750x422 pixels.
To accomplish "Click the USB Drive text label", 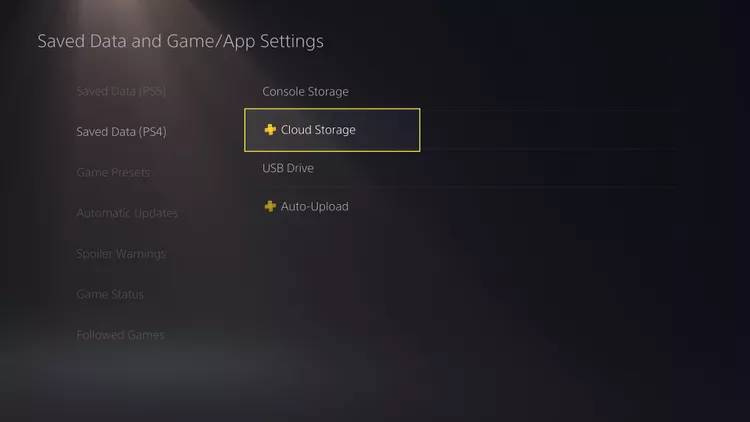I will point(288,168).
